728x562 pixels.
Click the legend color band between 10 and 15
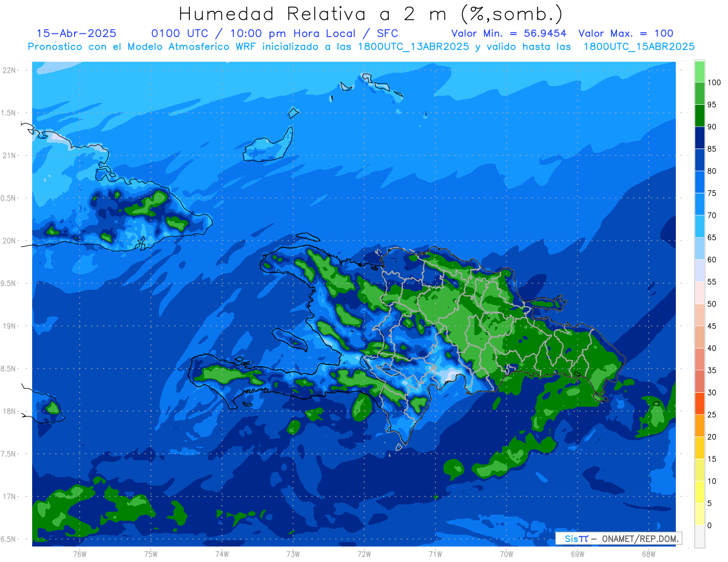pyautogui.click(x=699, y=469)
